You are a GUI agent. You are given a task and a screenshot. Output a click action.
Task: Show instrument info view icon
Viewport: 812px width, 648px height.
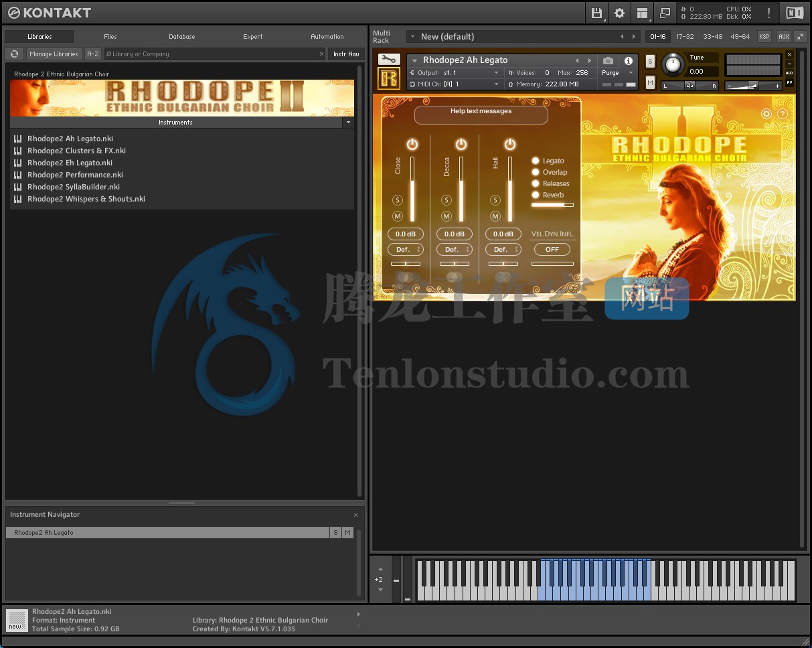[x=628, y=61]
